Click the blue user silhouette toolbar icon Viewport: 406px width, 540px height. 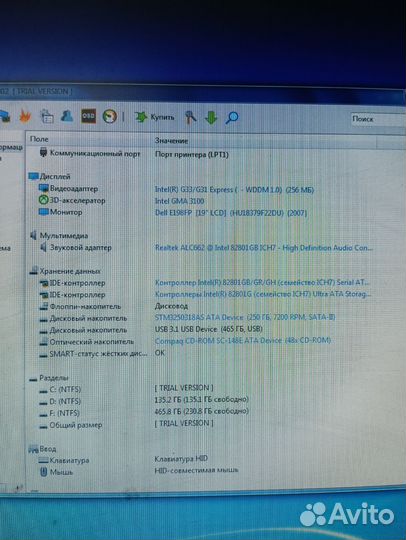tap(67, 116)
